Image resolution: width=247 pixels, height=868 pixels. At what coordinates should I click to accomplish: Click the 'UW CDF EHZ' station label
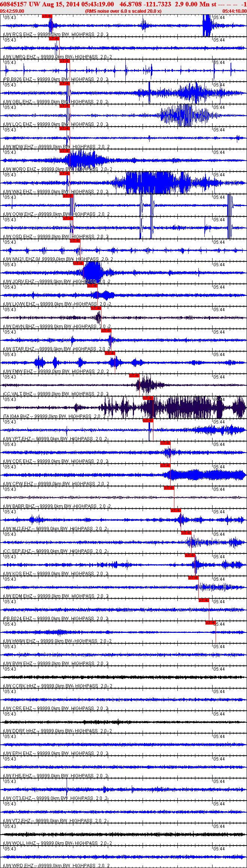pos(18,461)
